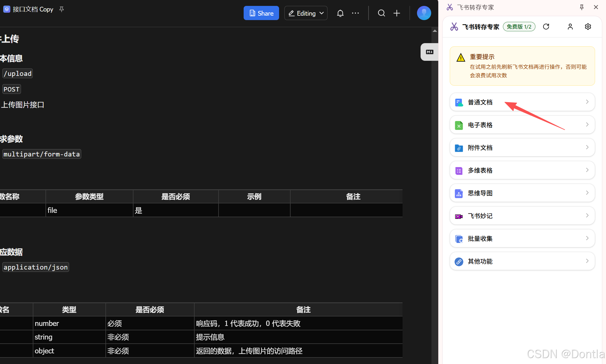This screenshot has width=606, height=364.
Task: Click the refresh icon in 飞书转存专家 panel
Action: click(x=546, y=27)
